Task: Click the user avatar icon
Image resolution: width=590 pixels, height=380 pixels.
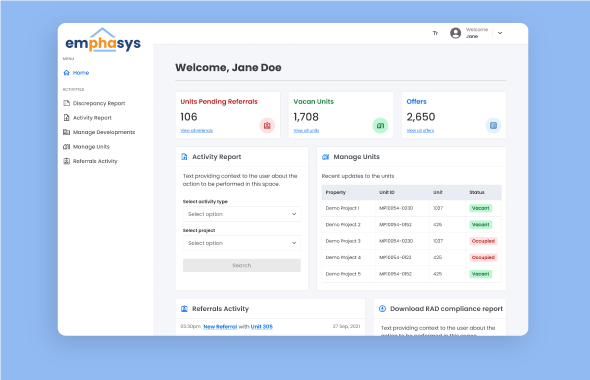Action: tap(456, 33)
